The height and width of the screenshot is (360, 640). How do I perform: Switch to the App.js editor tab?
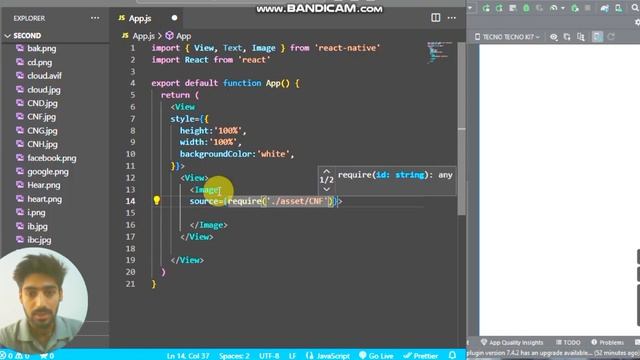click(x=140, y=18)
